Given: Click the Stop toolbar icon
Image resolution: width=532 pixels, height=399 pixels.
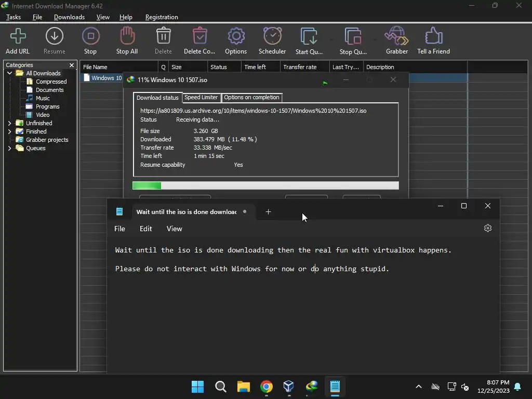Looking at the screenshot, I should (90, 36).
